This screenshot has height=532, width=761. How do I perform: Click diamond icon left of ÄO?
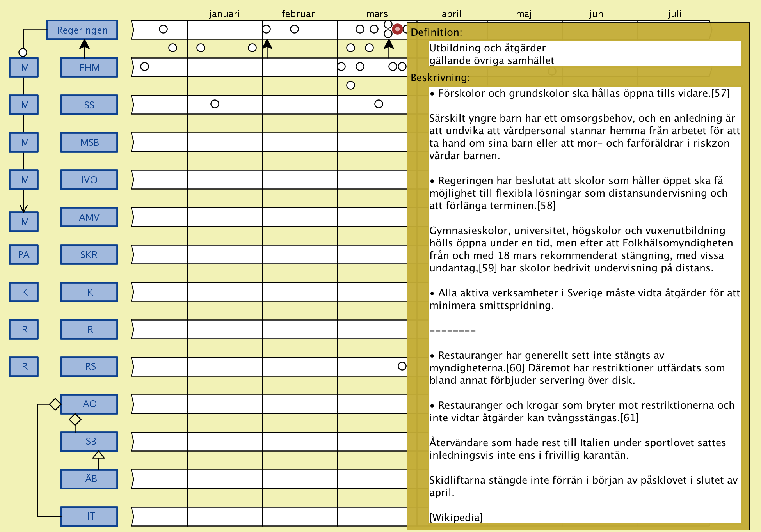(x=55, y=404)
